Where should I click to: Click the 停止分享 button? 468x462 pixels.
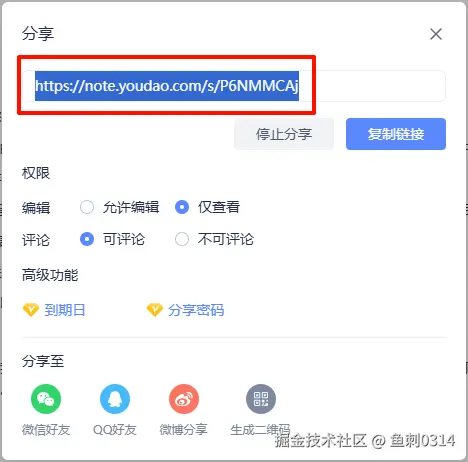pos(284,134)
